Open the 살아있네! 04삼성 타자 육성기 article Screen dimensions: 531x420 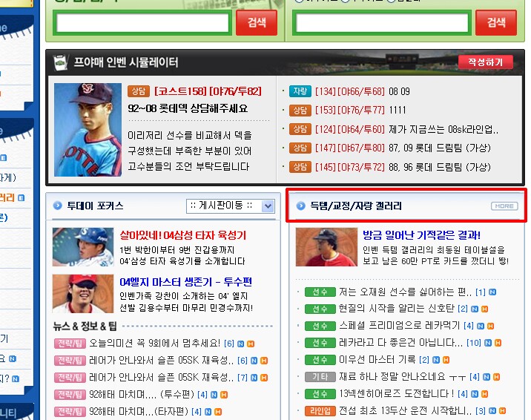pyautogui.click(x=183, y=235)
